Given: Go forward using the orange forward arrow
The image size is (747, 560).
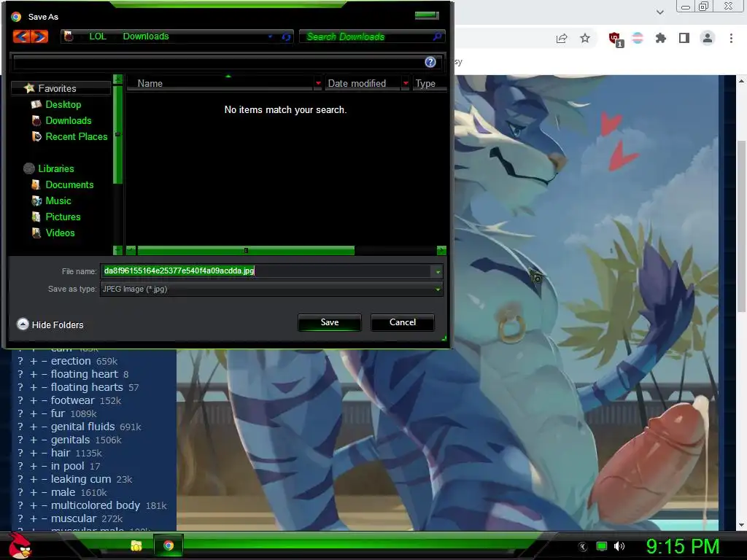Looking at the screenshot, I should click(40, 36).
